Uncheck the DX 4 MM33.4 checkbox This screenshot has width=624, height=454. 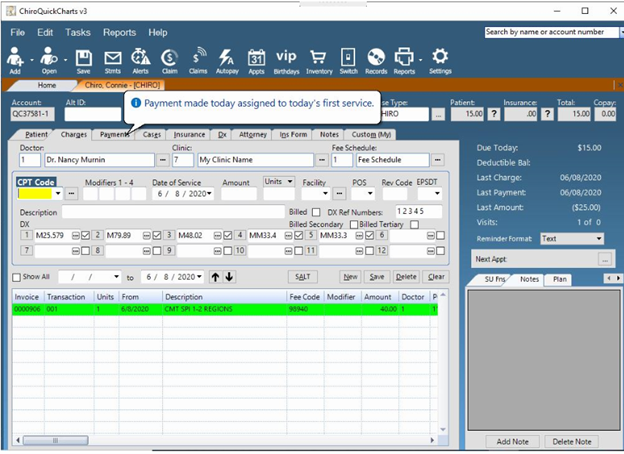[298, 236]
